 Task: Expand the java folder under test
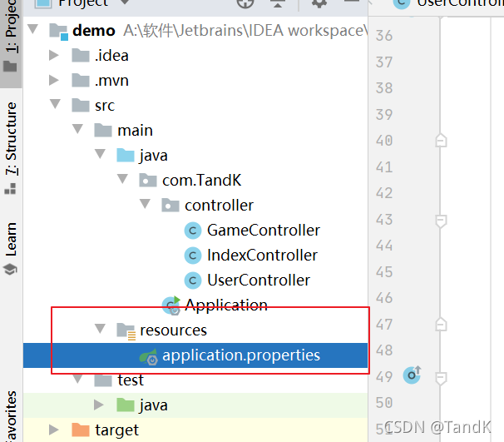point(99,405)
